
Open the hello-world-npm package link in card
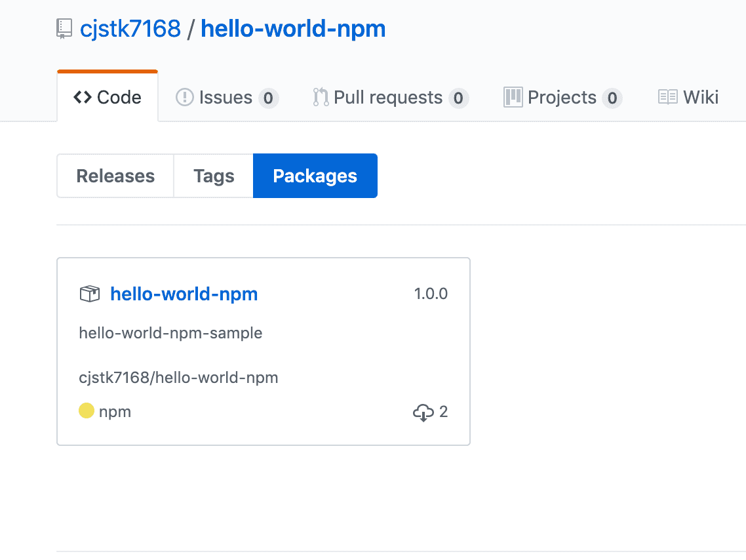[184, 294]
